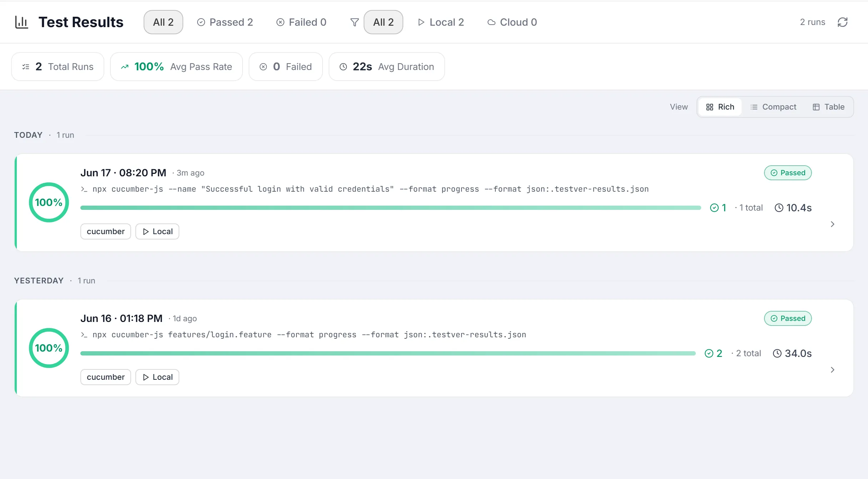Click the 22s Avg Duration card
Screen dimensions: 868x479
point(387,67)
